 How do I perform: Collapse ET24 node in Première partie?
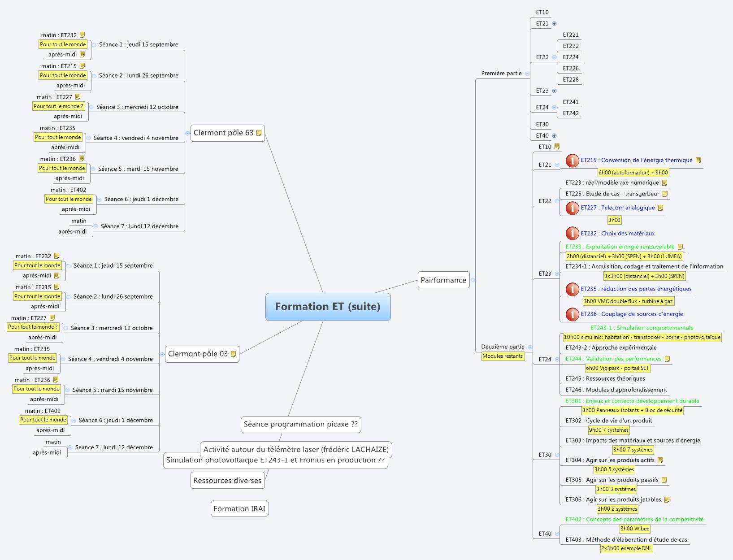(x=555, y=108)
